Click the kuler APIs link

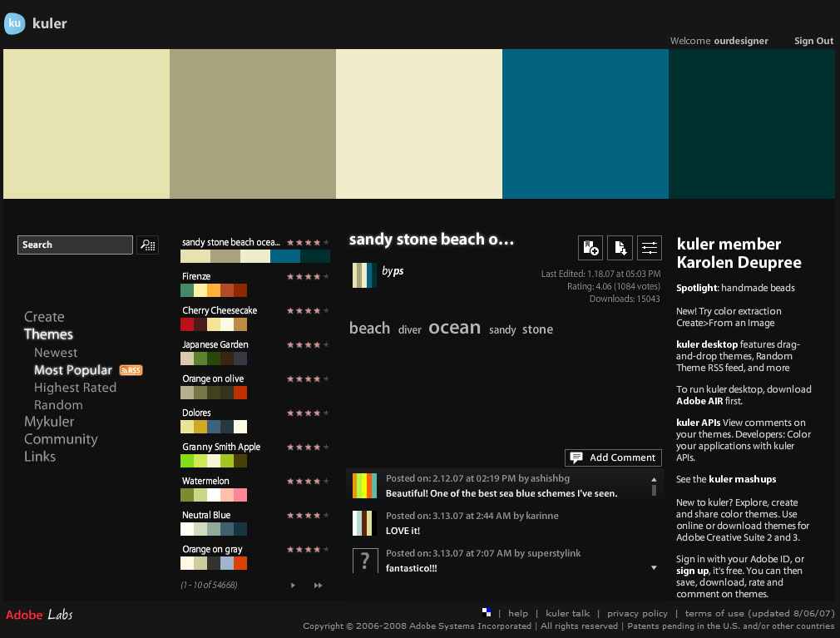(698, 423)
